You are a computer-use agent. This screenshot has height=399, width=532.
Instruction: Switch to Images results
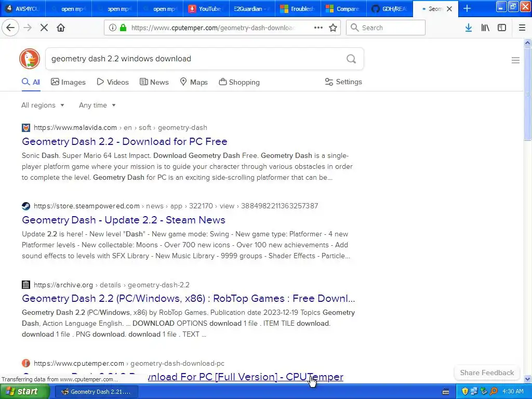click(68, 82)
